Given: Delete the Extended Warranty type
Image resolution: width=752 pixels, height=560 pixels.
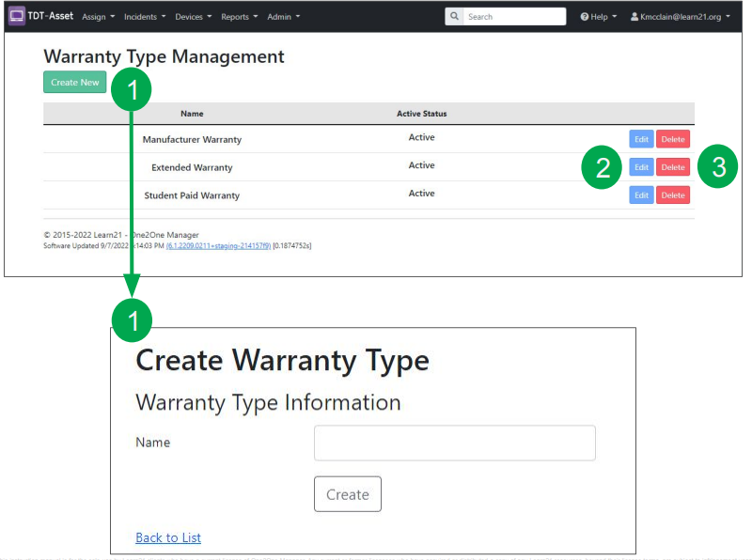Looking at the screenshot, I should (x=673, y=167).
